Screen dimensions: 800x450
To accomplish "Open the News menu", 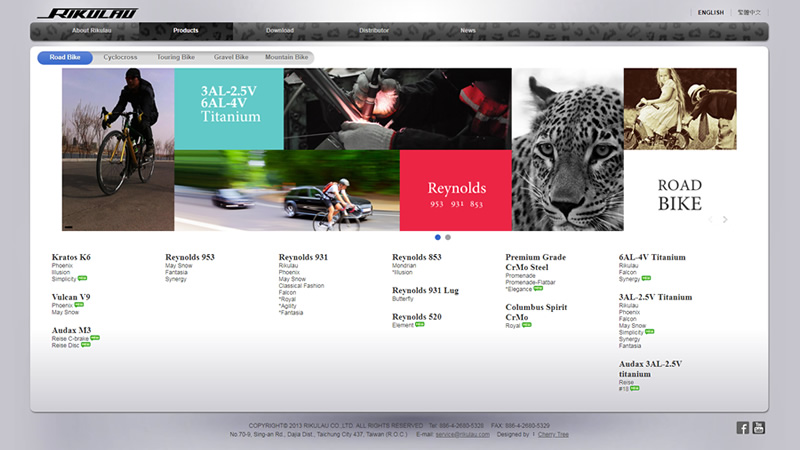I will [x=468, y=31].
